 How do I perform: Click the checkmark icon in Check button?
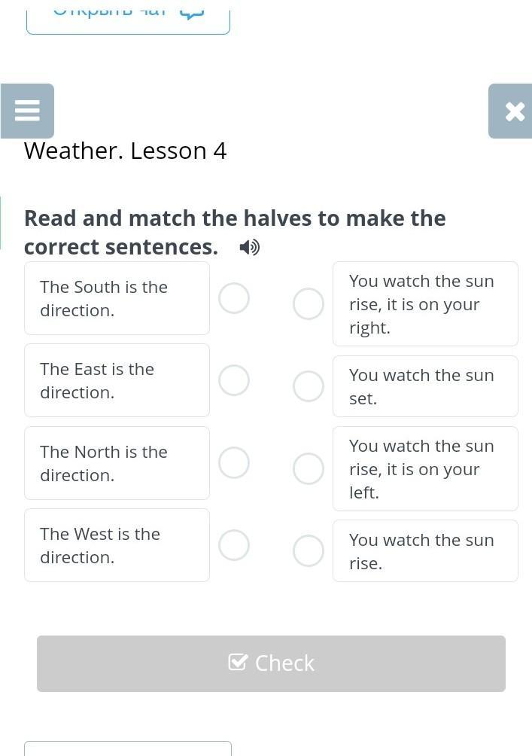click(x=238, y=663)
